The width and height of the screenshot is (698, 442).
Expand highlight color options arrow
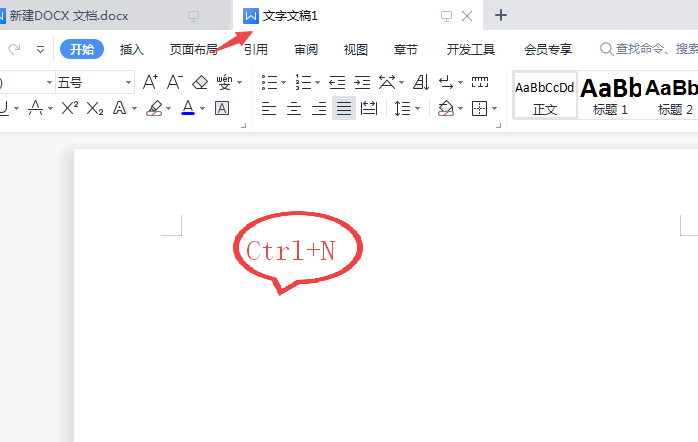pyautogui.click(x=168, y=108)
